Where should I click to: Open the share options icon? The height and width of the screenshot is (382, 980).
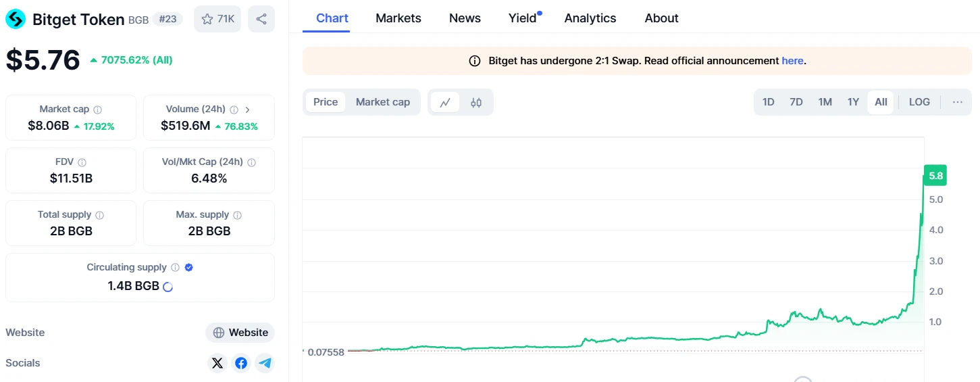click(261, 19)
